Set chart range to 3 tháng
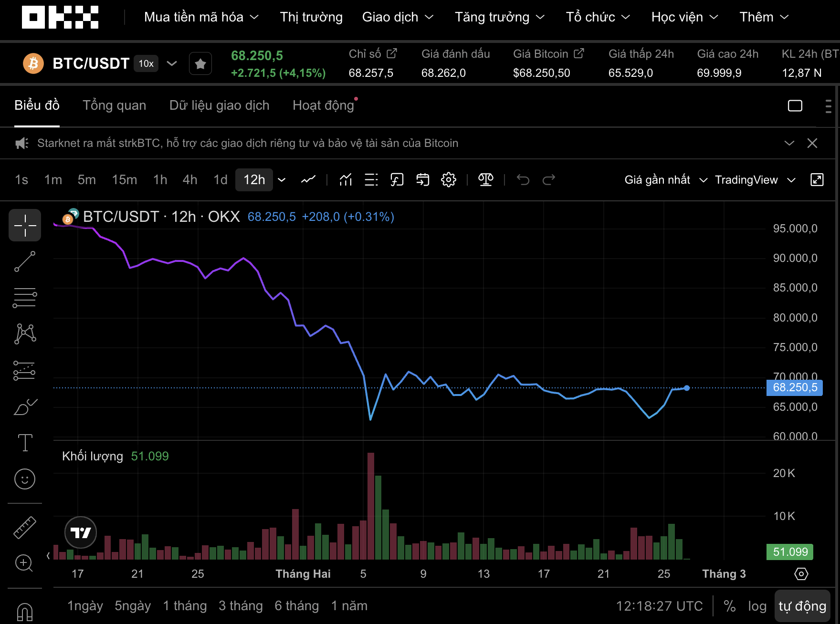 click(241, 606)
